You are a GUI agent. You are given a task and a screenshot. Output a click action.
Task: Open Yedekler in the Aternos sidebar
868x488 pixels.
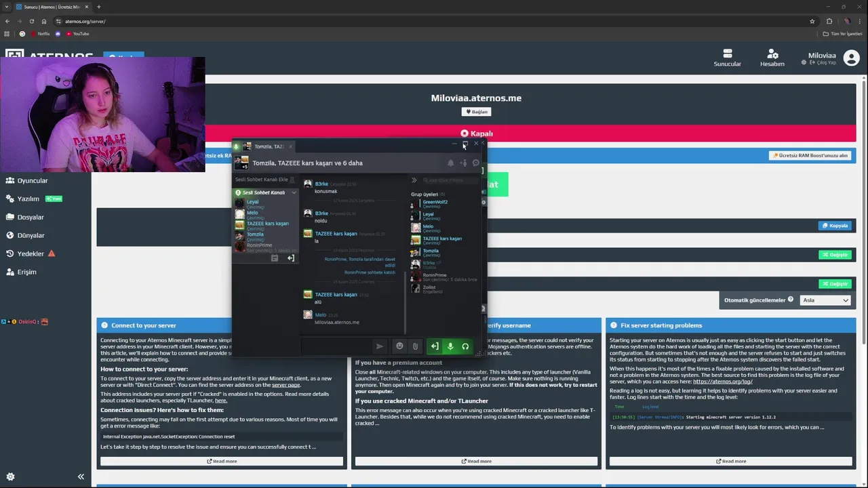25,254
